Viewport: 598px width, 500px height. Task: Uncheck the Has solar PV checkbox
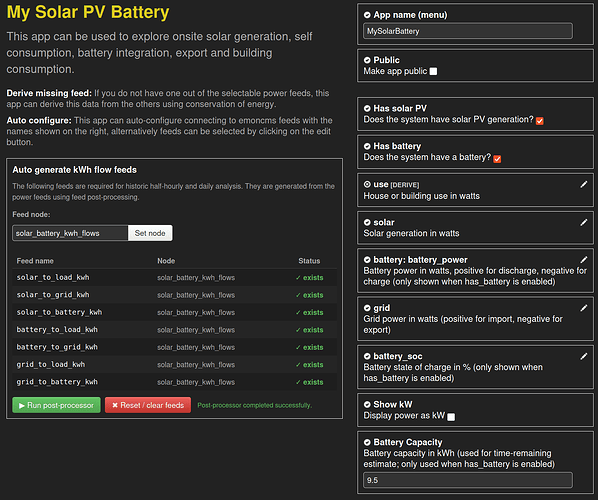[540, 121]
